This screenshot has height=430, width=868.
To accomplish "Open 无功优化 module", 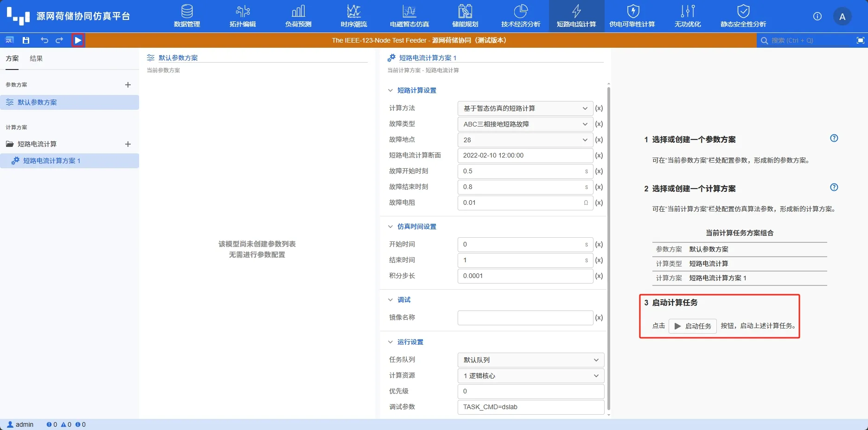I will [x=688, y=16].
